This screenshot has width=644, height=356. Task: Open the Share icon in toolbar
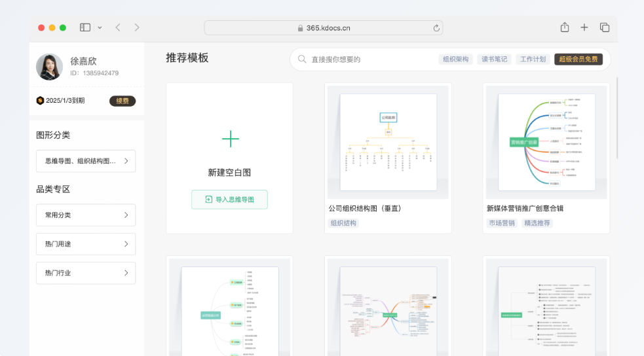pos(565,27)
